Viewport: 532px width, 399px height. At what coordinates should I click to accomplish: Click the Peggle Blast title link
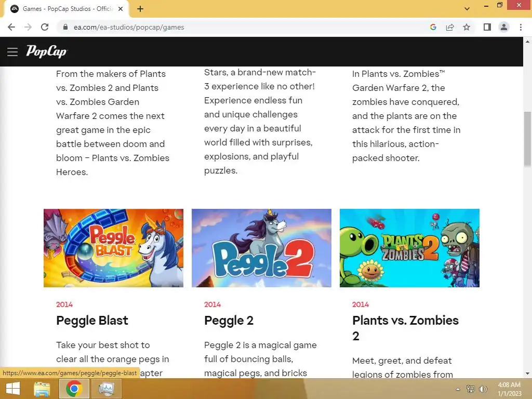point(92,320)
